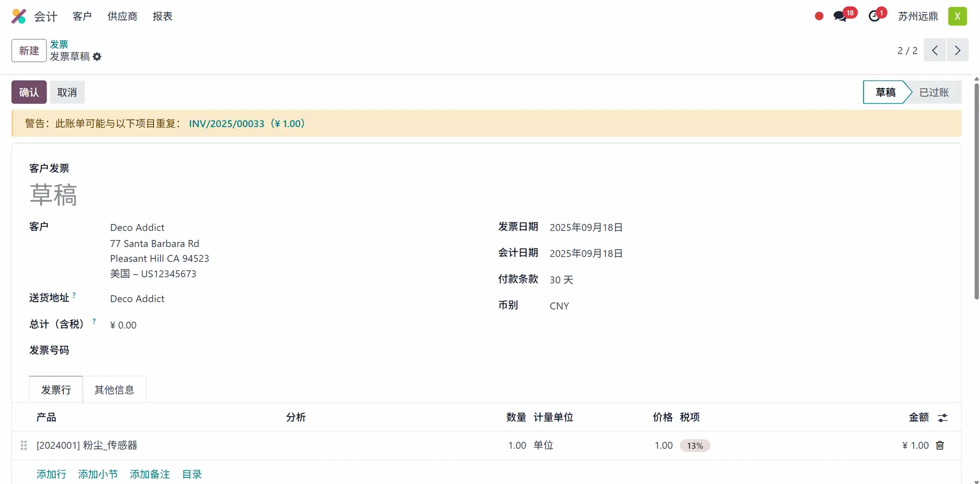
Task: Open duplicate invoice INV/2025/00033 link
Action: pyautogui.click(x=227, y=124)
